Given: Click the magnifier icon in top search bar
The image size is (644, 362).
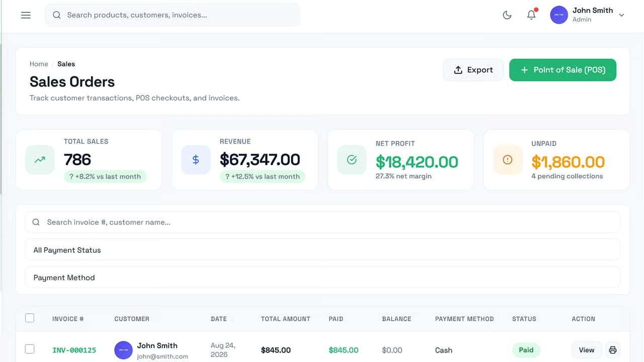Looking at the screenshot, I should [57, 15].
